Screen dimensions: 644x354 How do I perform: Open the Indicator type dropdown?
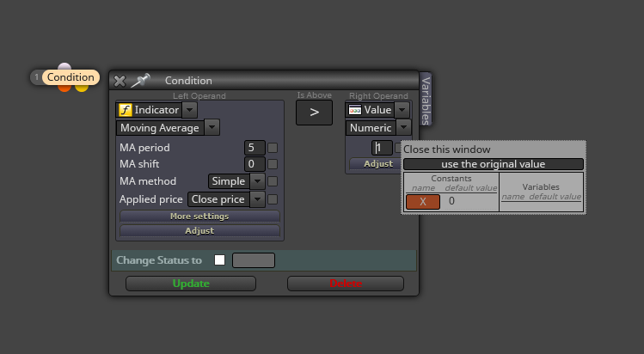point(189,110)
